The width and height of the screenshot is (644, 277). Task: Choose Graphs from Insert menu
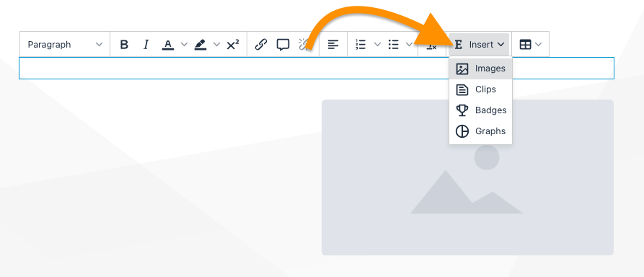coord(480,131)
